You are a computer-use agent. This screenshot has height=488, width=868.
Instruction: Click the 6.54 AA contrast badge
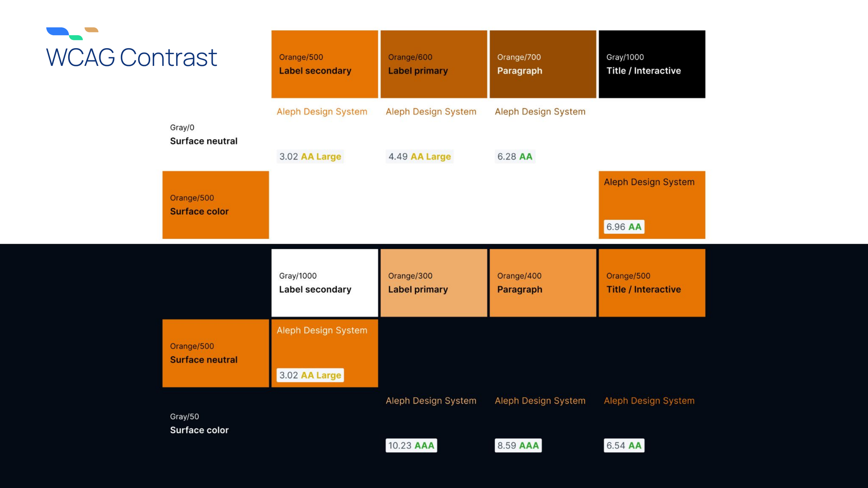pyautogui.click(x=624, y=445)
